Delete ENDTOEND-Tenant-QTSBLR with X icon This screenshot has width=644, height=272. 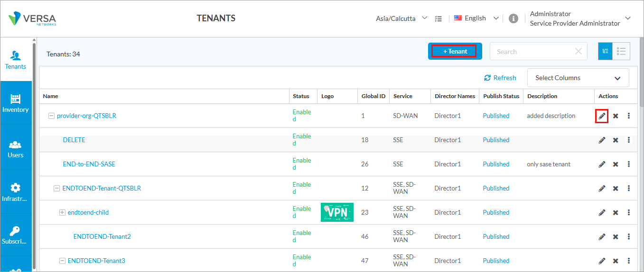(616, 189)
